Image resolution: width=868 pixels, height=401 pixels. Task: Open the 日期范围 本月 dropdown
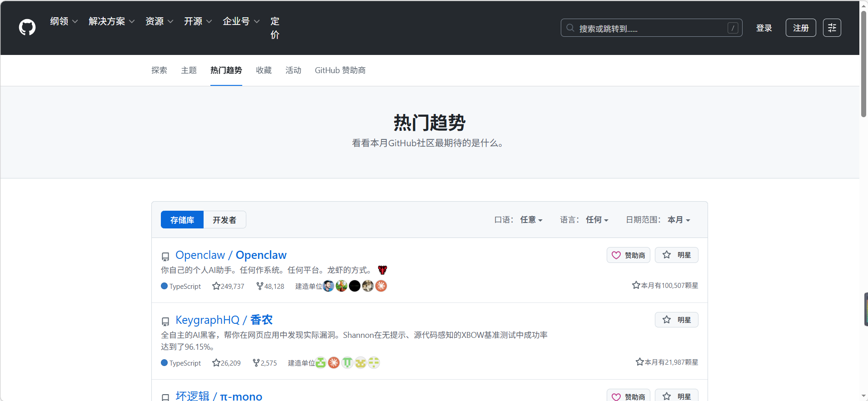coord(678,220)
